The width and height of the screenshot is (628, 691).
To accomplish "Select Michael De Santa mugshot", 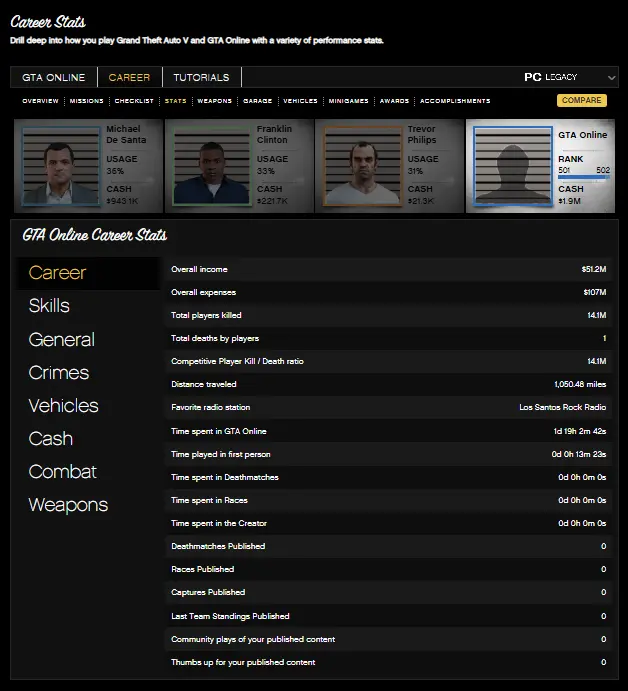I will pos(61,166).
